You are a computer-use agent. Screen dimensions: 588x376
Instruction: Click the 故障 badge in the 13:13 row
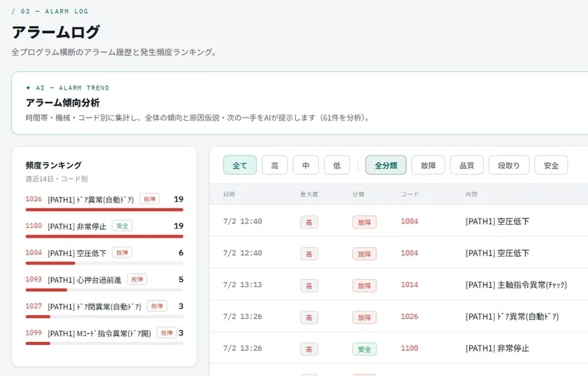pyautogui.click(x=364, y=286)
